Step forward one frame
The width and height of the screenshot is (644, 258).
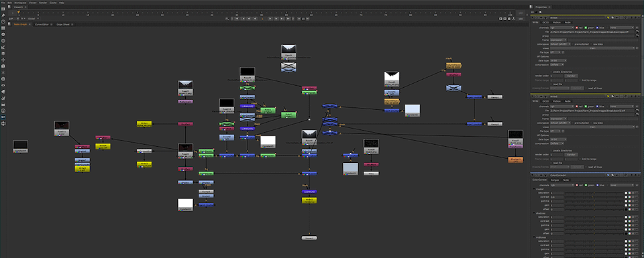(x=276, y=19)
